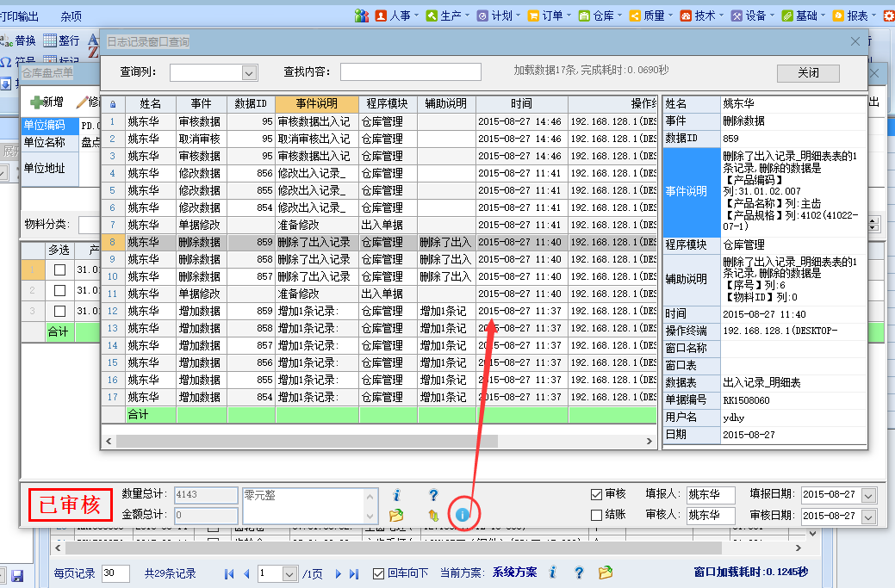Select the 整行 whole-row tool
895x588 pixels.
pos(62,40)
